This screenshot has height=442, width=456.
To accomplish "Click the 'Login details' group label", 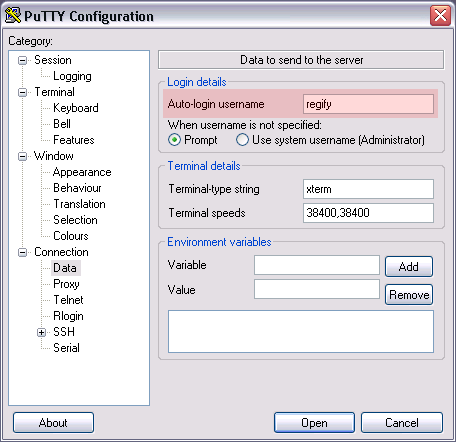I will pos(197,82).
